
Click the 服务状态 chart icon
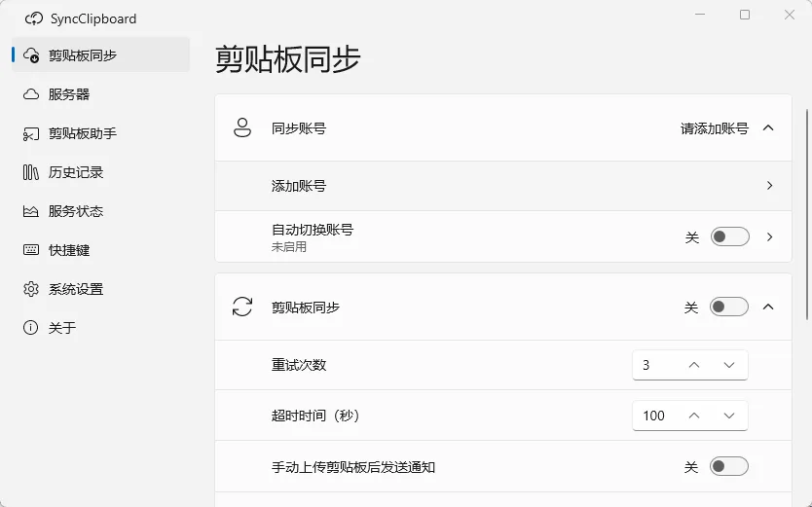click(x=30, y=211)
